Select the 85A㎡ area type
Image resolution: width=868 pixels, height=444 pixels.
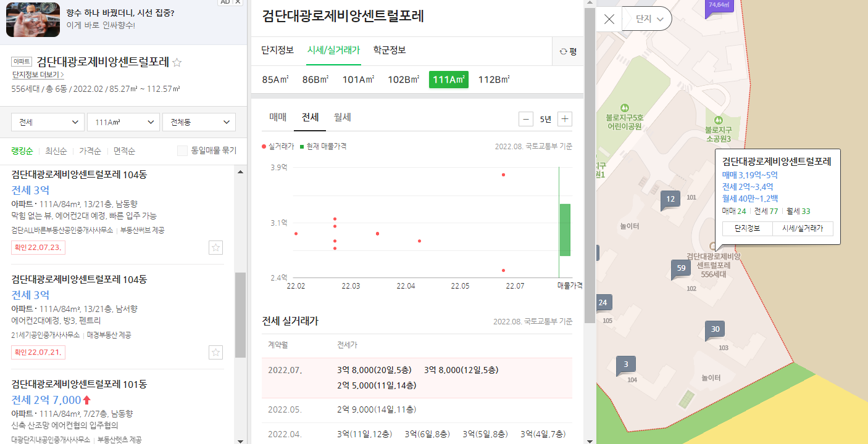(x=276, y=80)
